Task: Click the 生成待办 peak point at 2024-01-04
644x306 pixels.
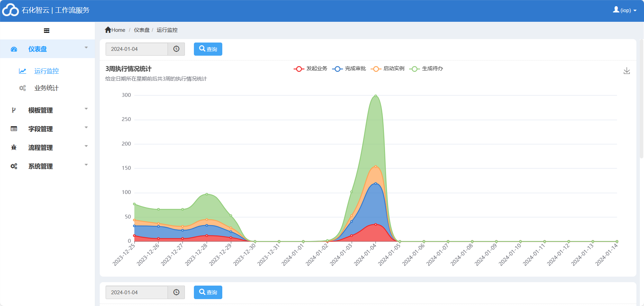Action: [x=376, y=96]
